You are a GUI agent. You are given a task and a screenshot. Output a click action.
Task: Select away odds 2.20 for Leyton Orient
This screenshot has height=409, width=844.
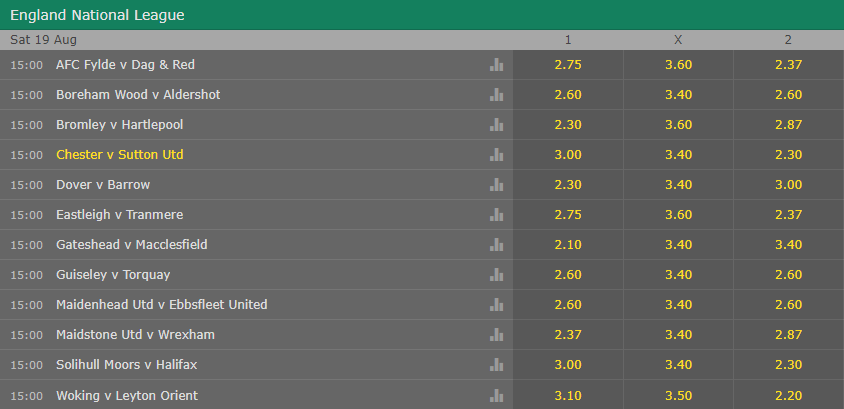[x=789, y=396]
